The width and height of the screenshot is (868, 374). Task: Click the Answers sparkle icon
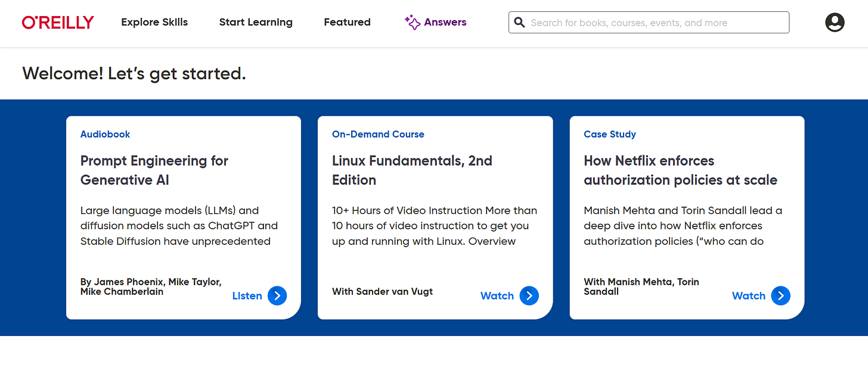412,23
